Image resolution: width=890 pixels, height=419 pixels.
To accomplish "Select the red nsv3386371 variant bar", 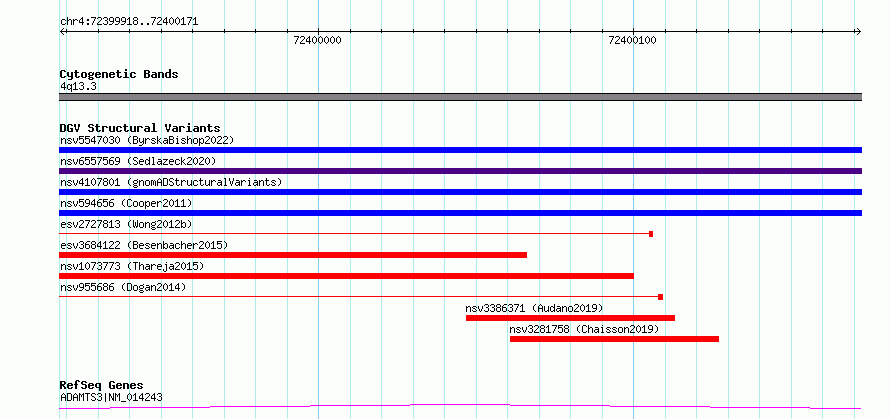I will click(x=570, y=318).
